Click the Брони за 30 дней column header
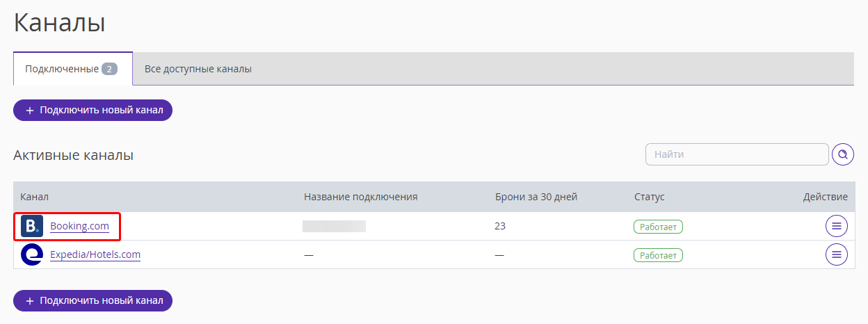Screen dimensions: 868x324 click(536, 197)
